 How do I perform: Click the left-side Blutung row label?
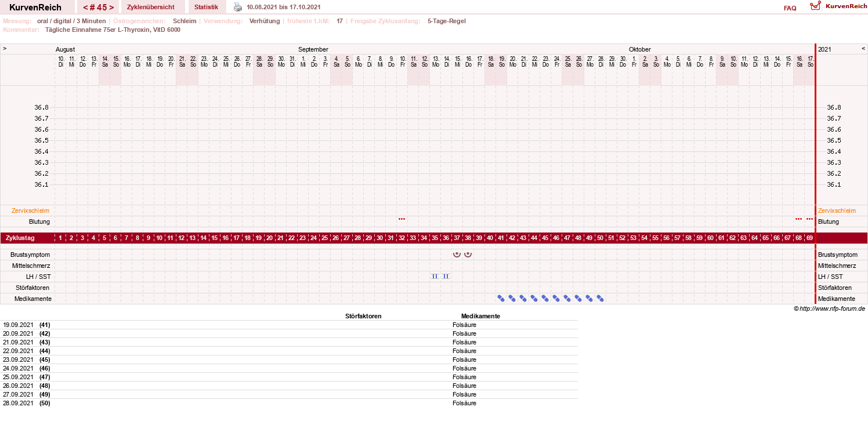(39, 221)
